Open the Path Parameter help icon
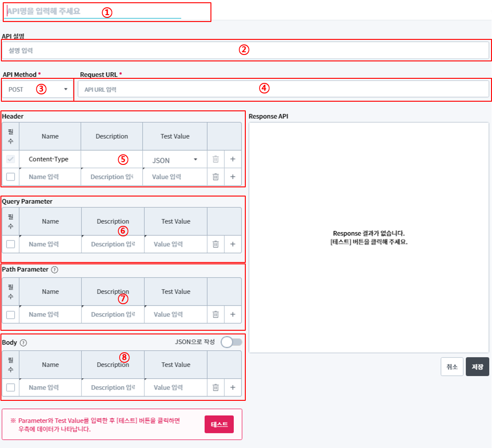The width and height of the screenshot is (492, 448). [55, 270]
